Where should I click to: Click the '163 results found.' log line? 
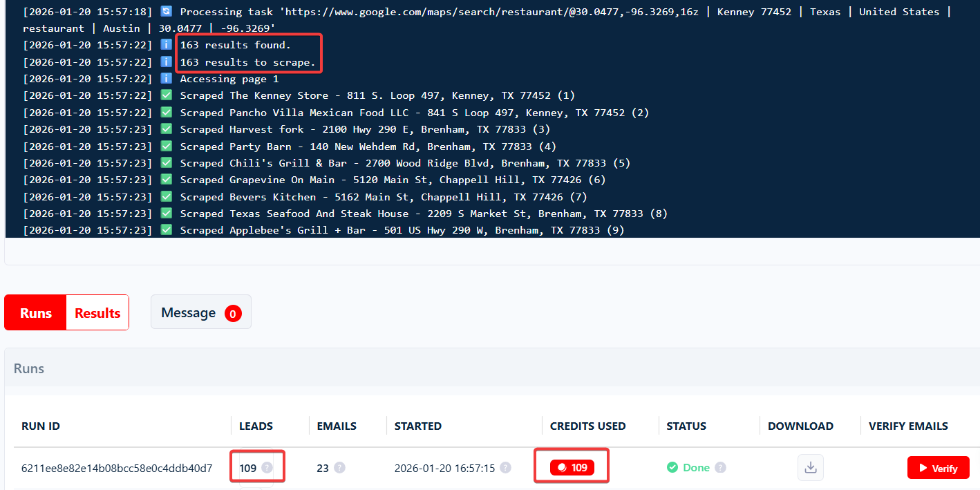coord(236,45)
